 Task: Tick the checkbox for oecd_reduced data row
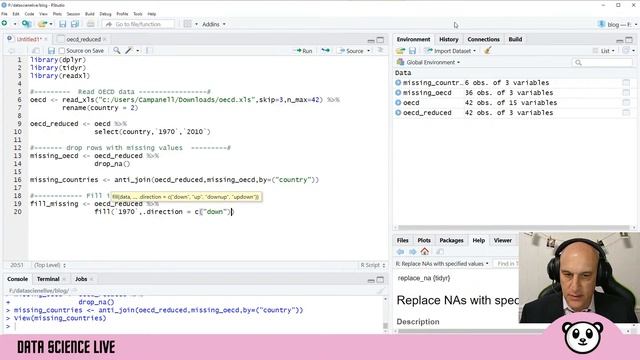coord(626,113)
